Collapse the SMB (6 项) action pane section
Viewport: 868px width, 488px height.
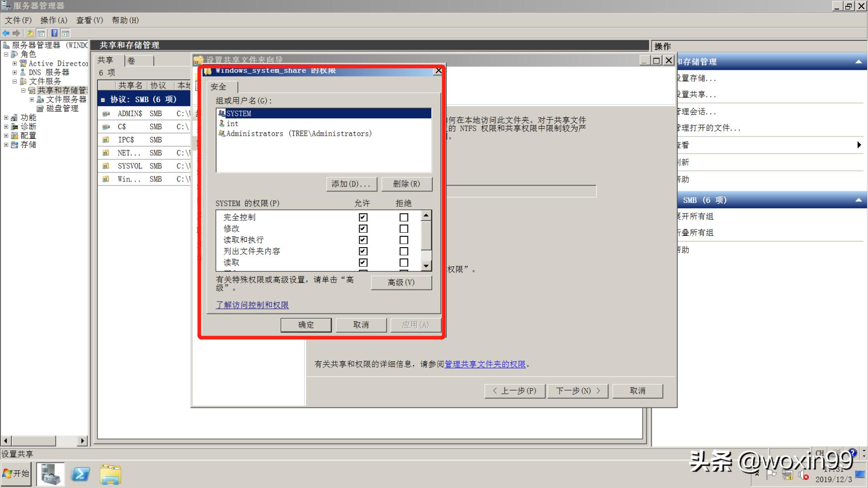click(x=858, y=200)
